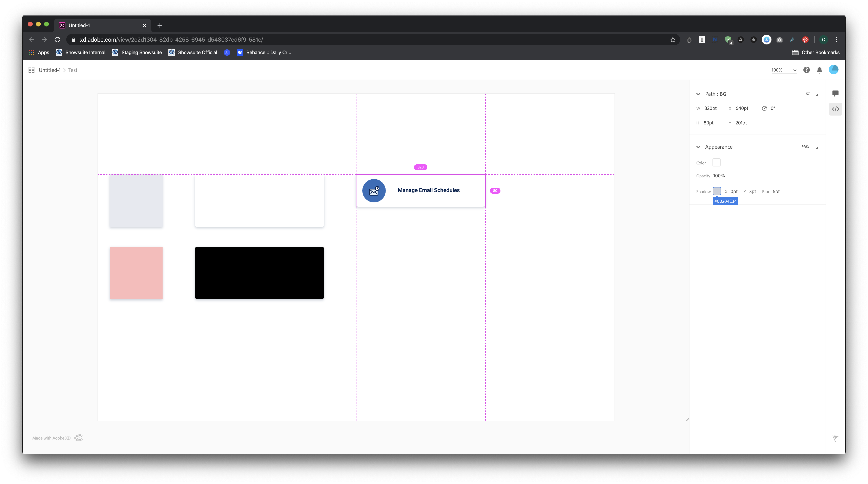Collapse the Path : BG section
The width and height of the screenshot is (868, 484).
(698, 94)
